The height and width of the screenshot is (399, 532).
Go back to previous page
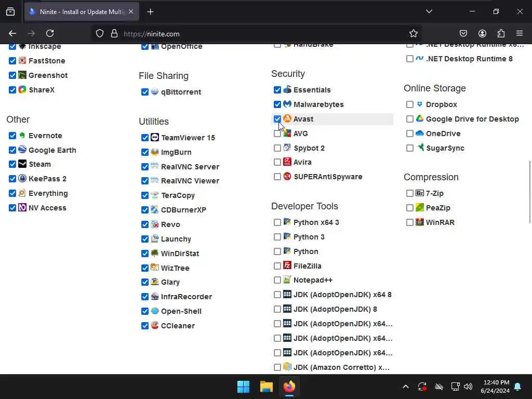[12, 33]
